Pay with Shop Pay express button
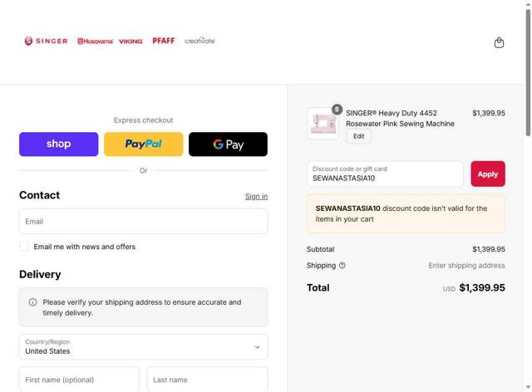532x392 pixels. (59, 145)
